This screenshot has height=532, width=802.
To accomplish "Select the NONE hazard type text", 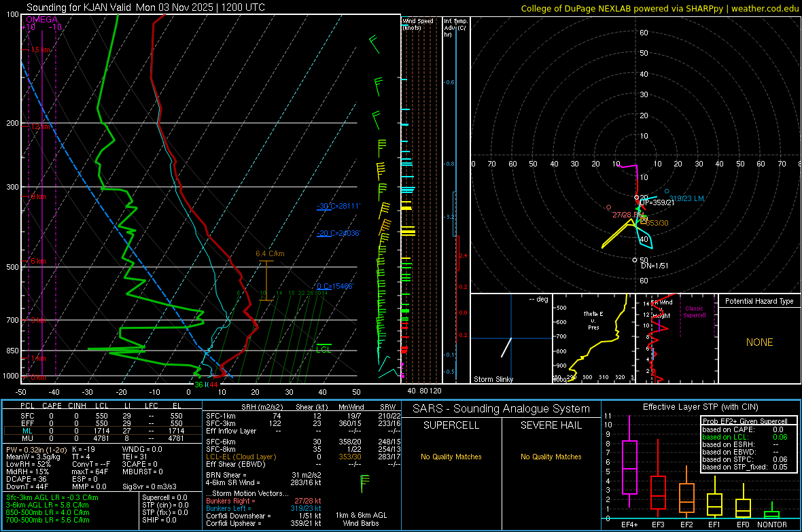I will tap(759, 342).
